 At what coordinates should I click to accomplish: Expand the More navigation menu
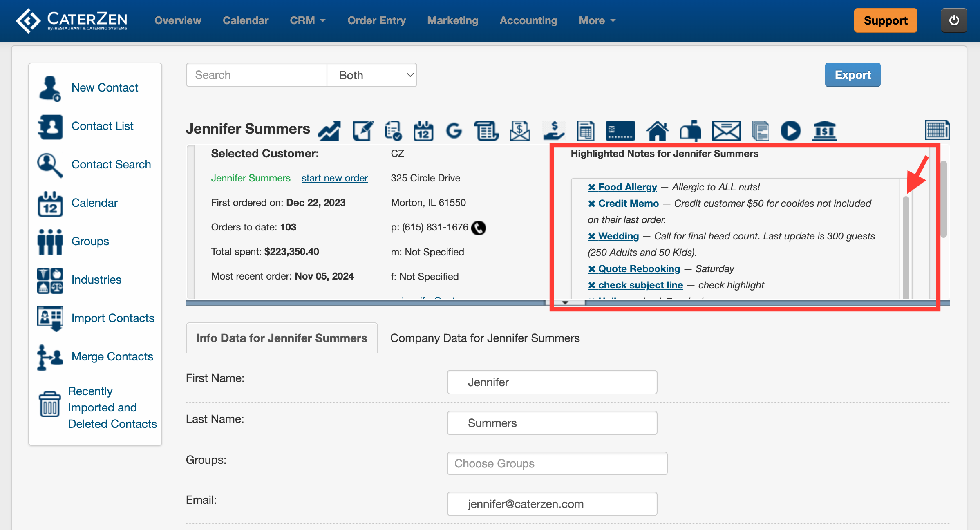pyautogui.click(x=597, y=20)
